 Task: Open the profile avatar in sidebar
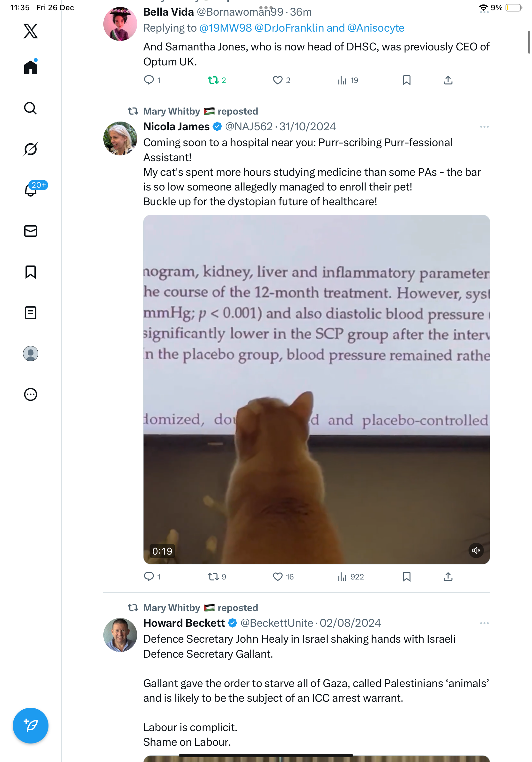click(x=31, y=354)
